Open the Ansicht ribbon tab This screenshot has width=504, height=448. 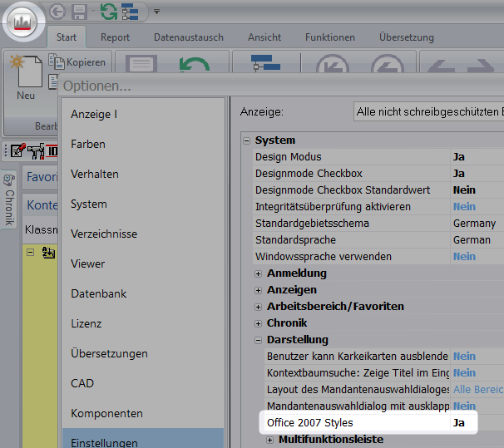click(x=264, y=37)
